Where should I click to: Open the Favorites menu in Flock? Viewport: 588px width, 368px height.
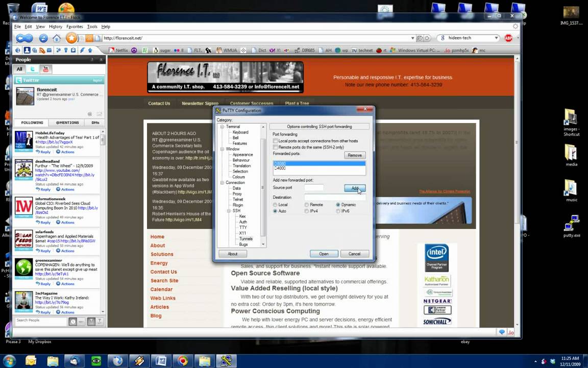pyautogui.click(x=75, y=27)
